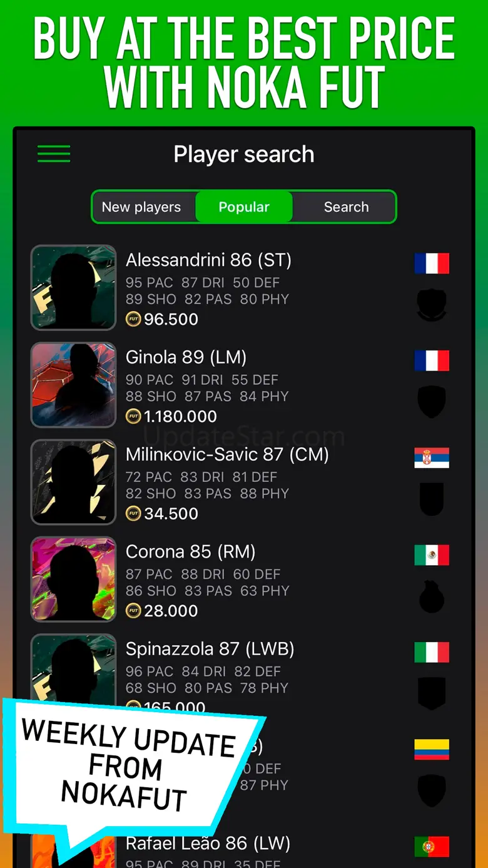Click the club badge icon beside Ginola

[x=432, y=402]
